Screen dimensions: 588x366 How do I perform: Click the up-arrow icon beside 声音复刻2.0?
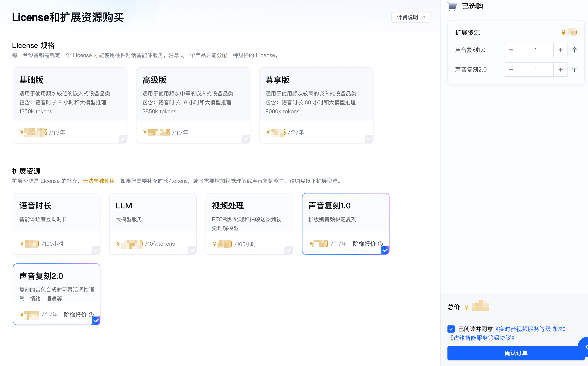click(574, 70)
